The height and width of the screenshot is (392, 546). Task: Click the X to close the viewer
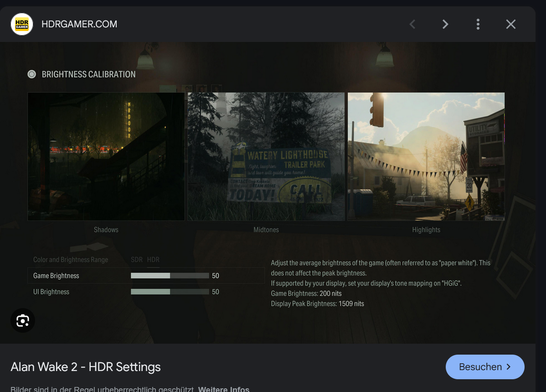[x=510, y=24]
